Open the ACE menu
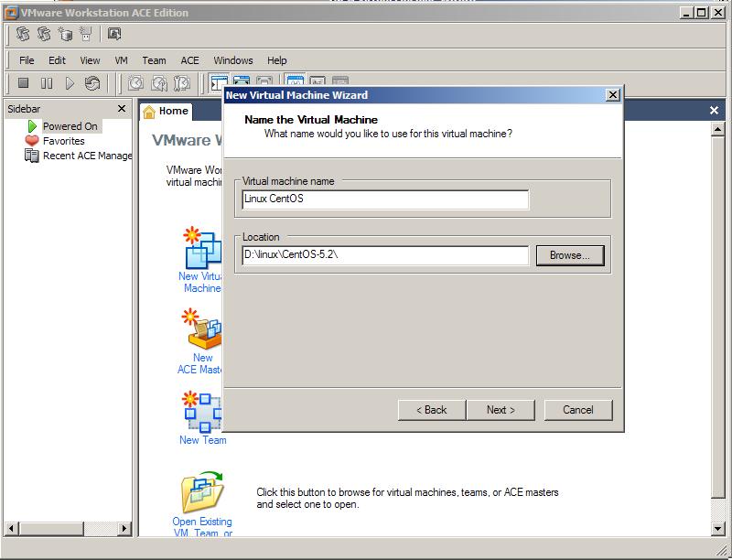This screenshot has height=560, width=732. click(x=189, y=60)
